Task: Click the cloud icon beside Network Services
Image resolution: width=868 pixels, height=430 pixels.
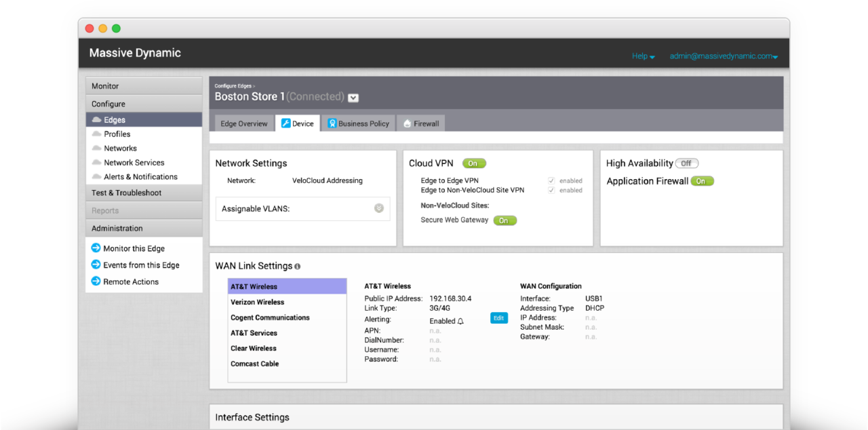Action: point(96,163)
